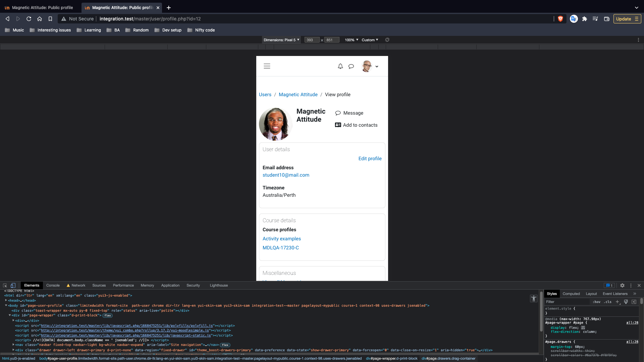Click the profile picture thumbnail
Viewport: 644px width, 362px height.
[x=276, y=124]
